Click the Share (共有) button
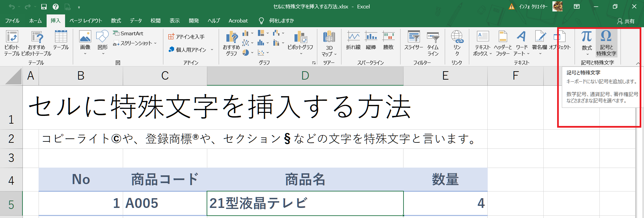644x218 pixels. click(x=626, y=21)
